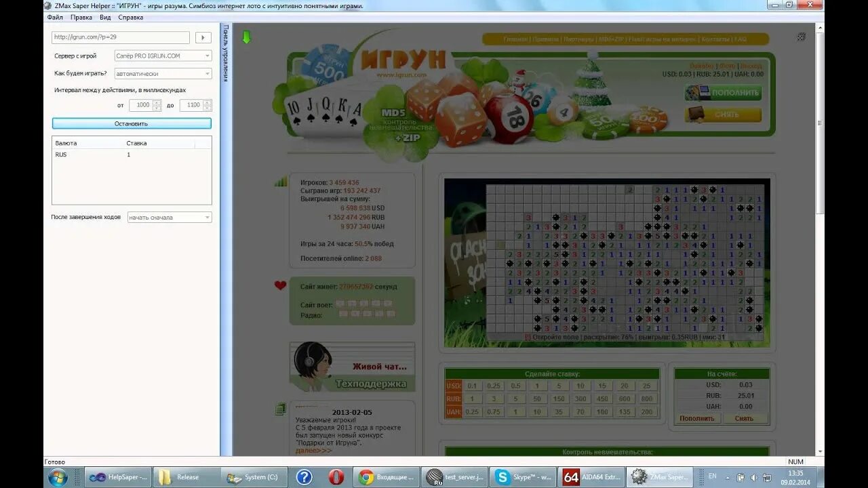Switch to AIDA64 Extreme taskbar window
Viewport: 868px width, 488px height.
pyautogui.click(x=591, y=477)
